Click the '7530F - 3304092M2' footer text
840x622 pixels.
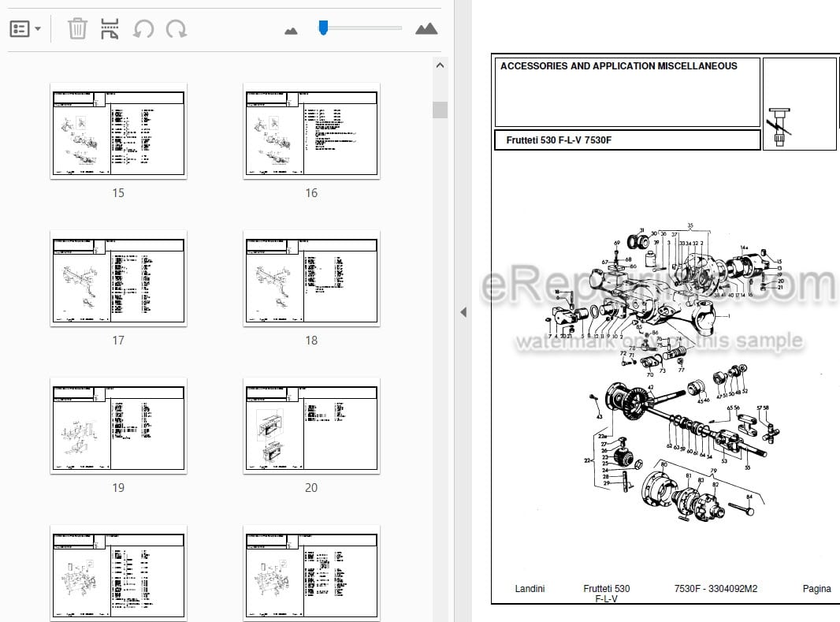click(x=715, y=589)
